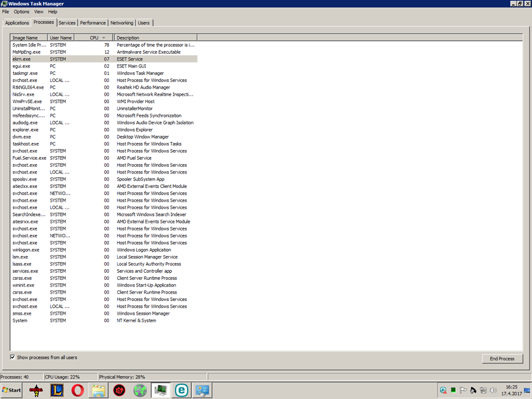
Task: Click the End Process button
Action: click(502, 359)
